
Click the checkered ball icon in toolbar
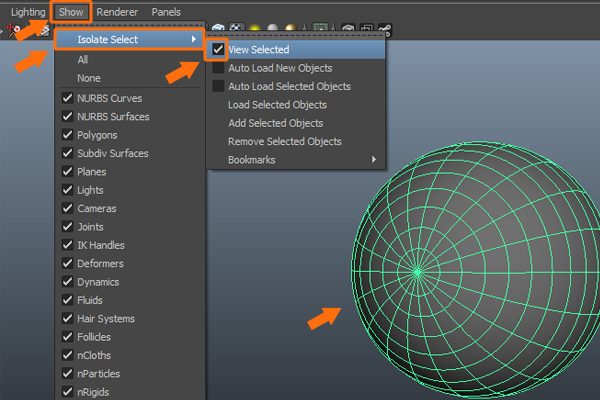tap(237, 29)
